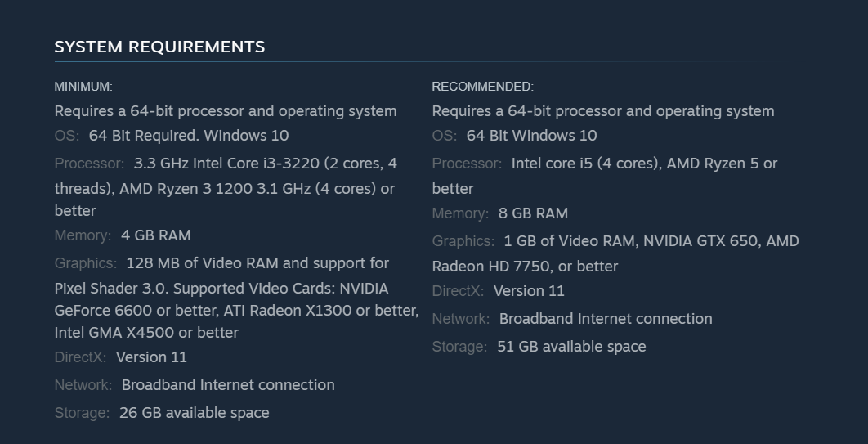
Task: Select the MINIMUM label
Action: click(83, 87)
